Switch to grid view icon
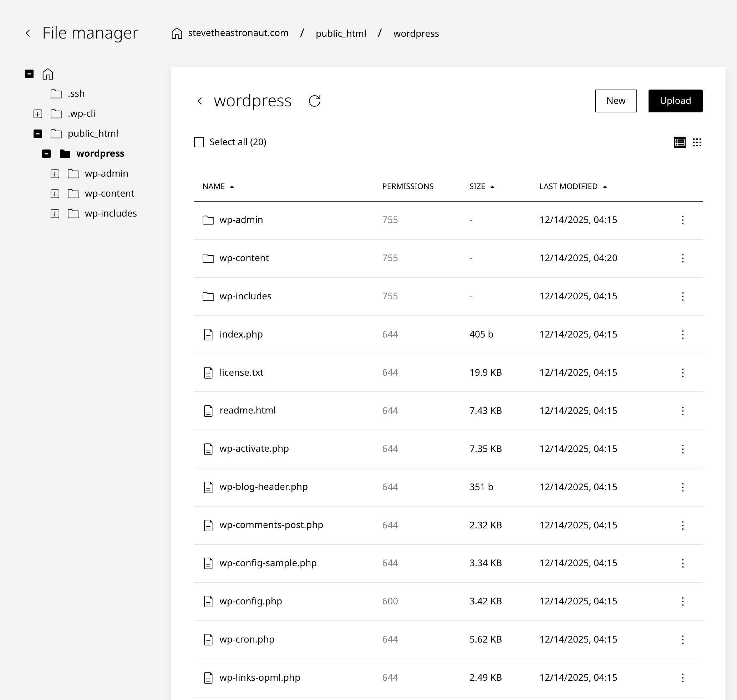The height and width of the screenshot is (700, 737). pos(697,142)
